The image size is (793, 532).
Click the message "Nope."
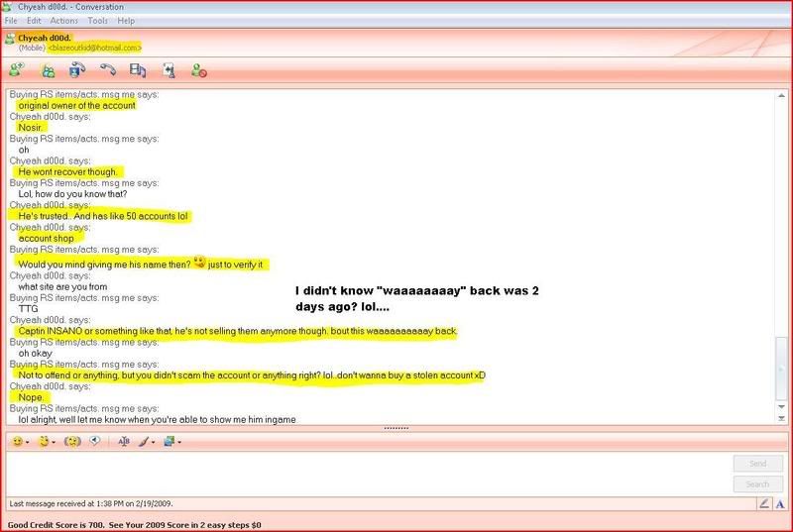[32, 397]
